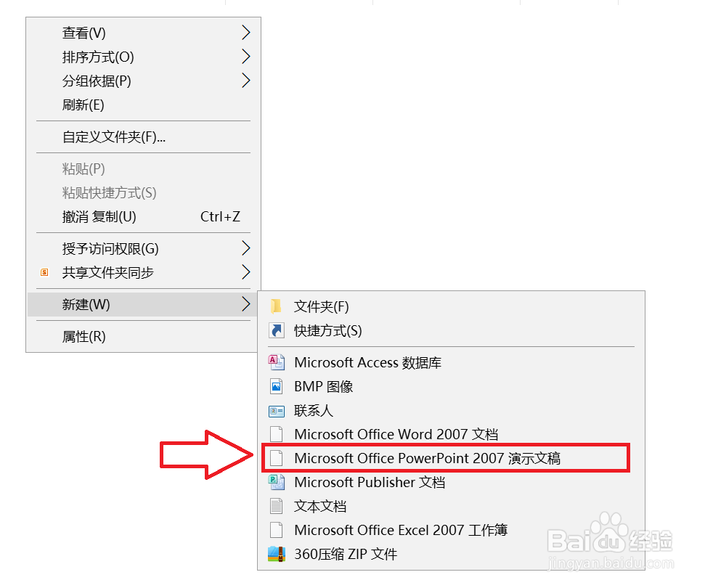
Task: Expand the 授予访问权限(G) submenu arrow
Action: [245, 248]
